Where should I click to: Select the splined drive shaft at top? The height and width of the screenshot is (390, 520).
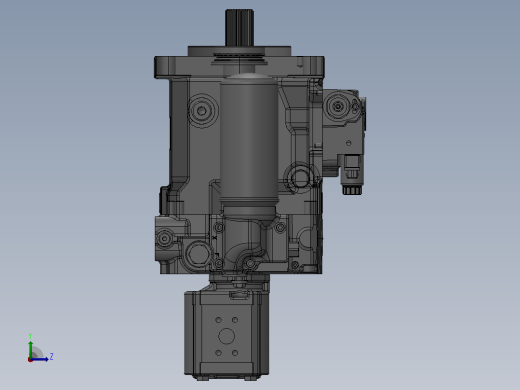pyautogui.click(x=240, y=27)
